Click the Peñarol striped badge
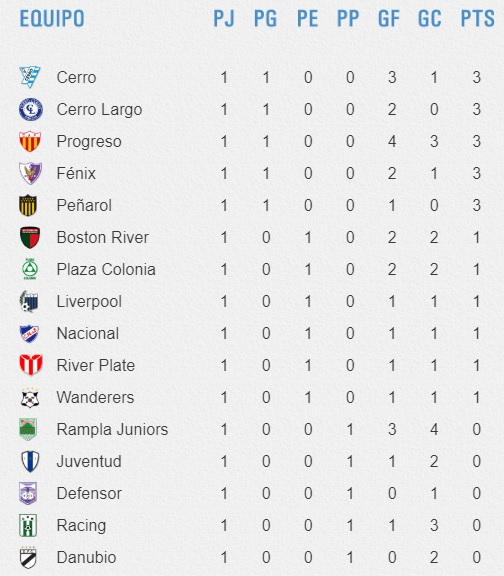This screenshot has width=504, height=576. (28, 205)
